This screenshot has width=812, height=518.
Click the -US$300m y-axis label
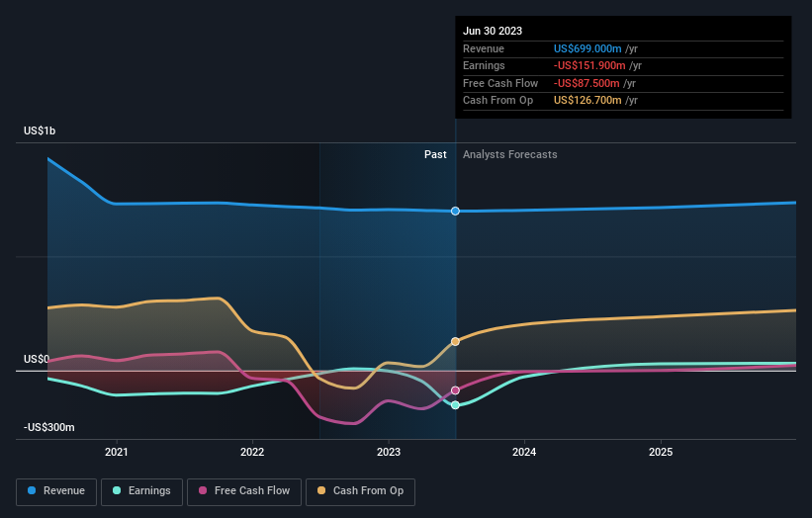(x=49, y=427)
